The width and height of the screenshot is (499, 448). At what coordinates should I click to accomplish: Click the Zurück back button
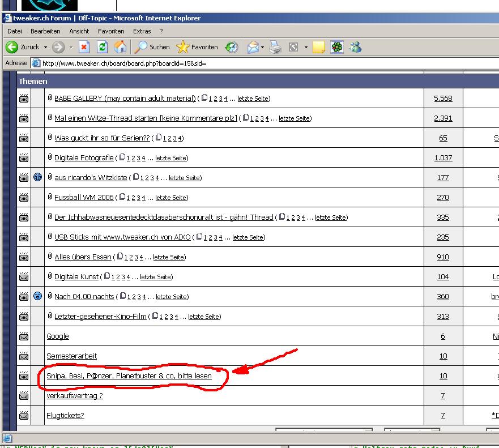[23, 47]
